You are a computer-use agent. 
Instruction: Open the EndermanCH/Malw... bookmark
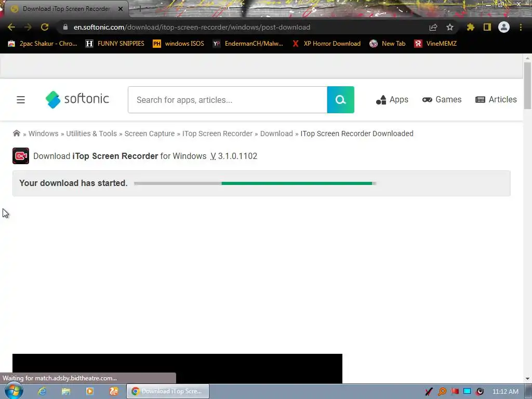pyautogui.click(x=248, y=44)
